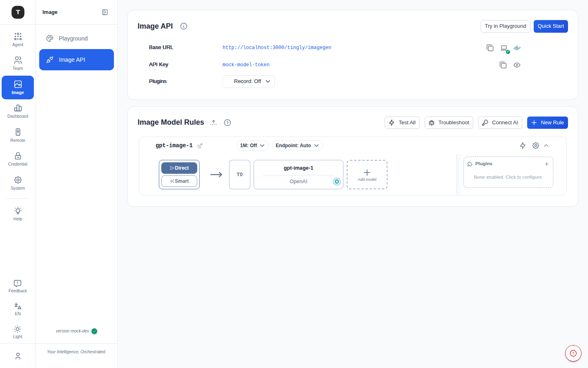Select Direct routing mode

point(179,168)
